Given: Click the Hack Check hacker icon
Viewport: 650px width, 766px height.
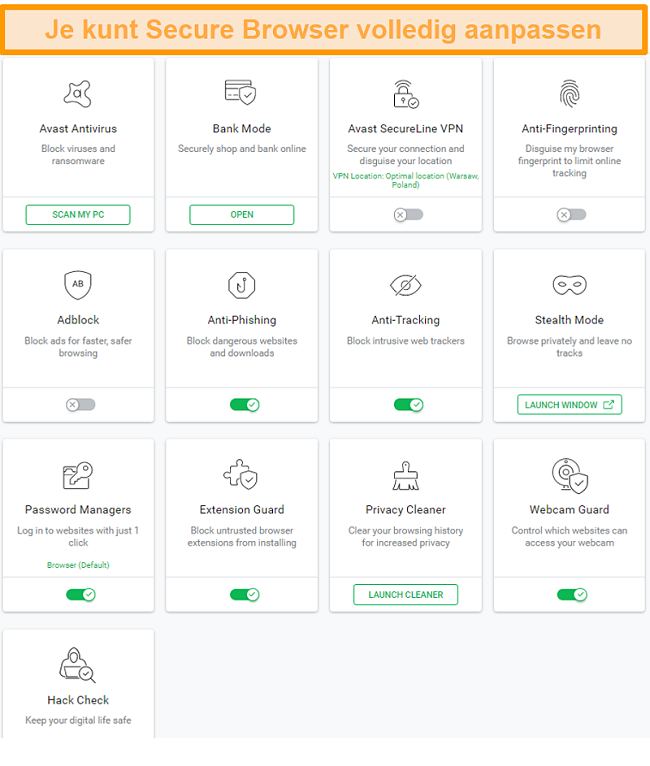Looking at the screenshot, I should click(x=78, y=665).
